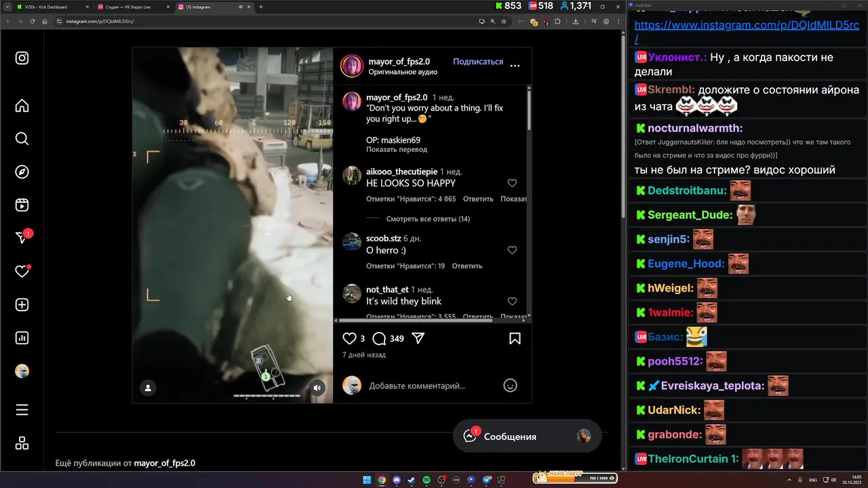Reply to the aikooo_thecutiepie comment
Screen dimensions: 868x488
[x=478, y=199]
